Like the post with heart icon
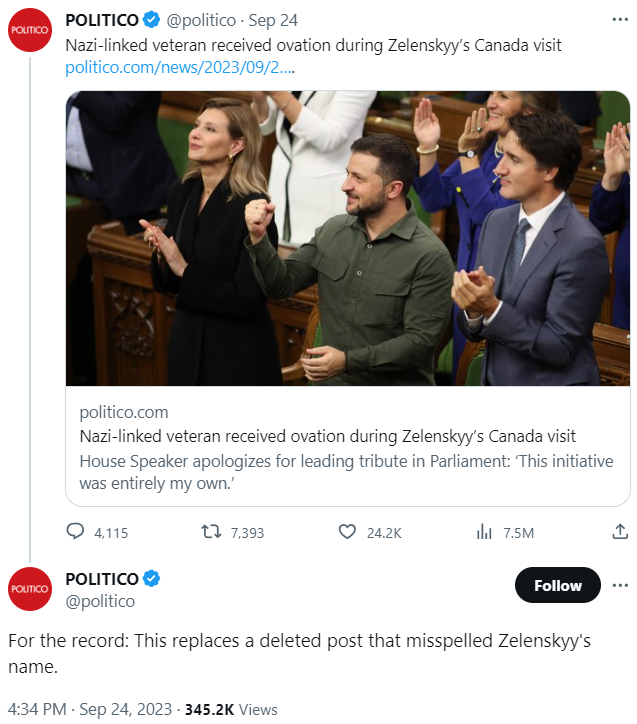This screenshot has height=724, width=637. click(x=347, y=533)
